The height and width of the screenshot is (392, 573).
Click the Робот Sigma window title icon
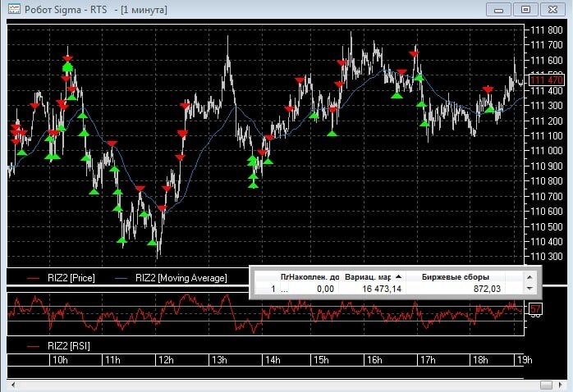click(x=14, y=9)
